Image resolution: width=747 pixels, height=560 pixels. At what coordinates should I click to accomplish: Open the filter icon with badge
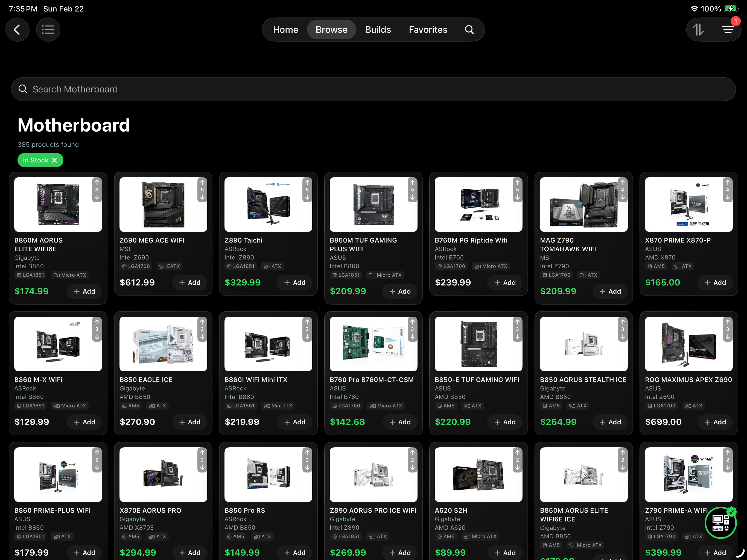728,30
